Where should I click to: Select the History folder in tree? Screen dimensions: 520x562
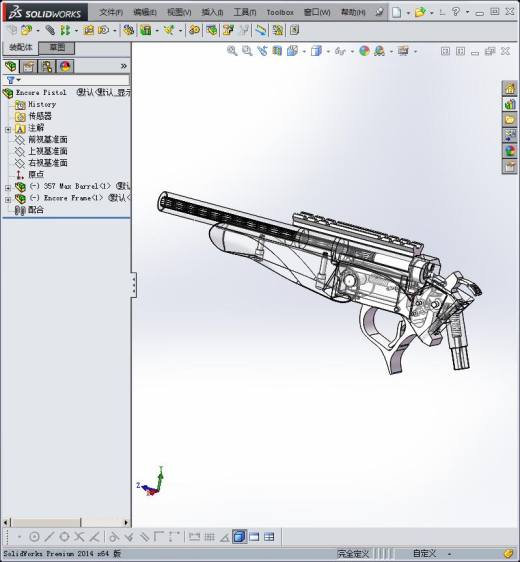(x=42, y=104)
